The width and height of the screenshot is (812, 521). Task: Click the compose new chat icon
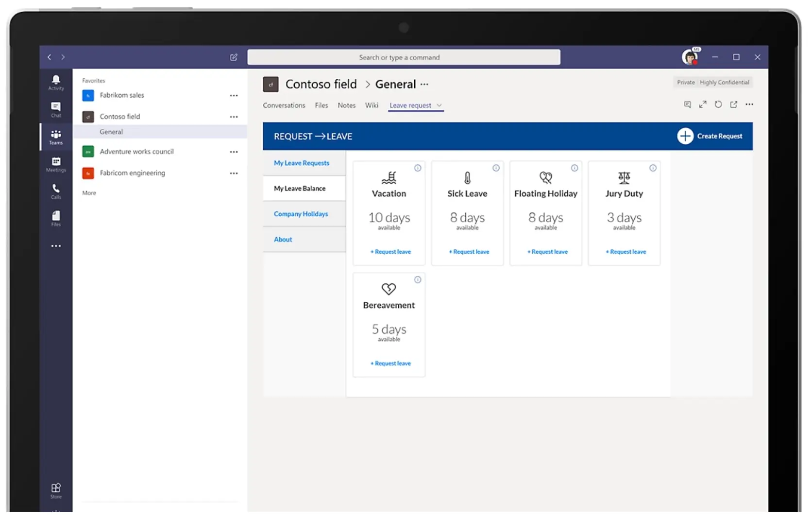(234, 57)
